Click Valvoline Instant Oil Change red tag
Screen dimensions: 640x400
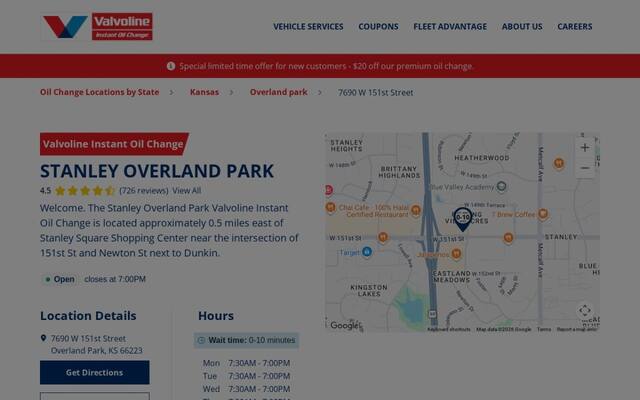point(114,144)
